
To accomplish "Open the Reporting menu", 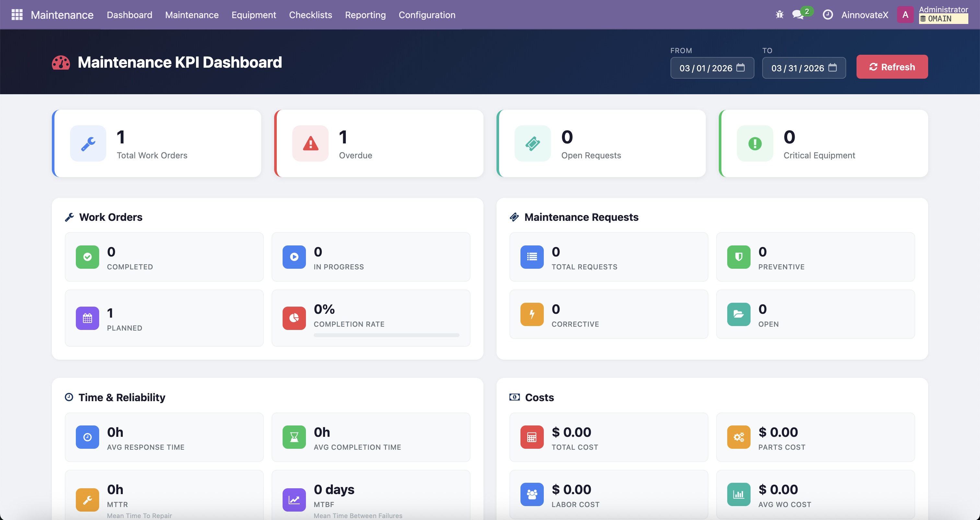I will coord(365,15).
